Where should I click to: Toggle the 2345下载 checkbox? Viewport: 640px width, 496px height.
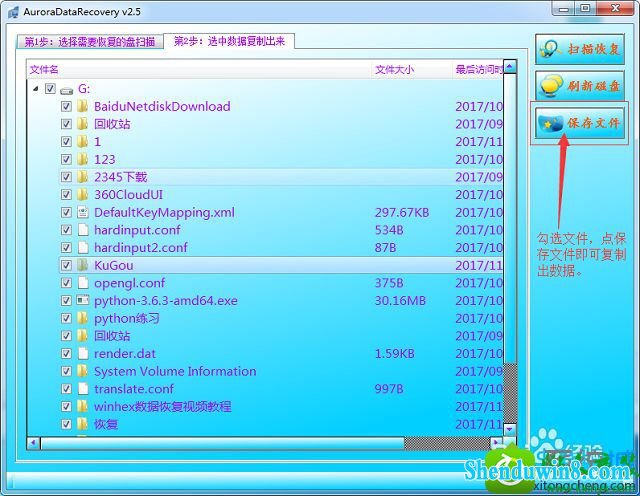(x=66, y=177)
